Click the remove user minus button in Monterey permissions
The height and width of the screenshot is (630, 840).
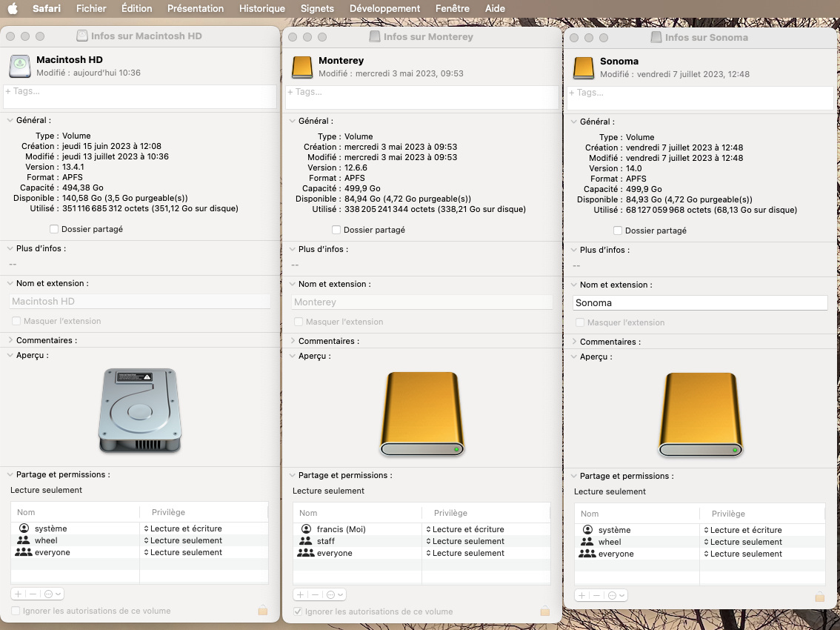pos(315,594)
